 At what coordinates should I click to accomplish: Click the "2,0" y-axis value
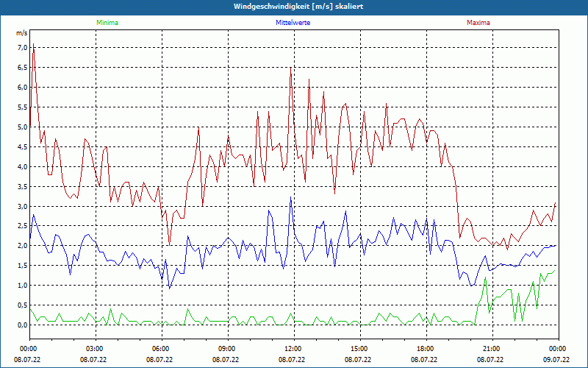(23, 246)
